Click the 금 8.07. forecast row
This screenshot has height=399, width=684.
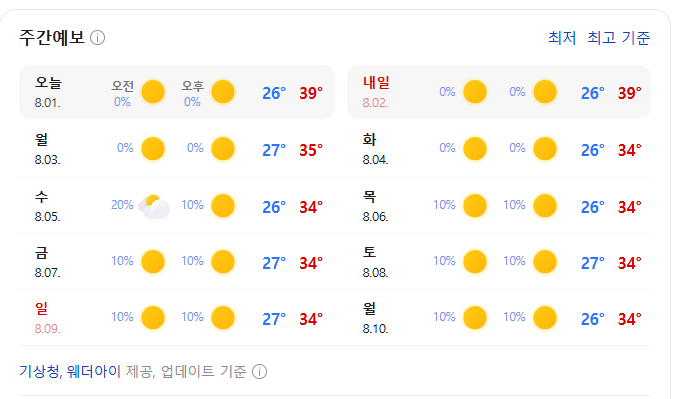point(177,262)
